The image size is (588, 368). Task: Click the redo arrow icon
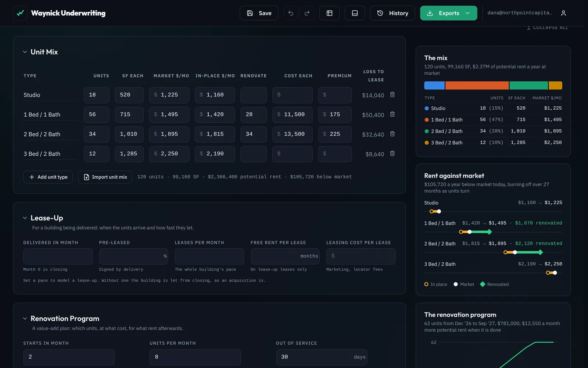tap(307, 13)
